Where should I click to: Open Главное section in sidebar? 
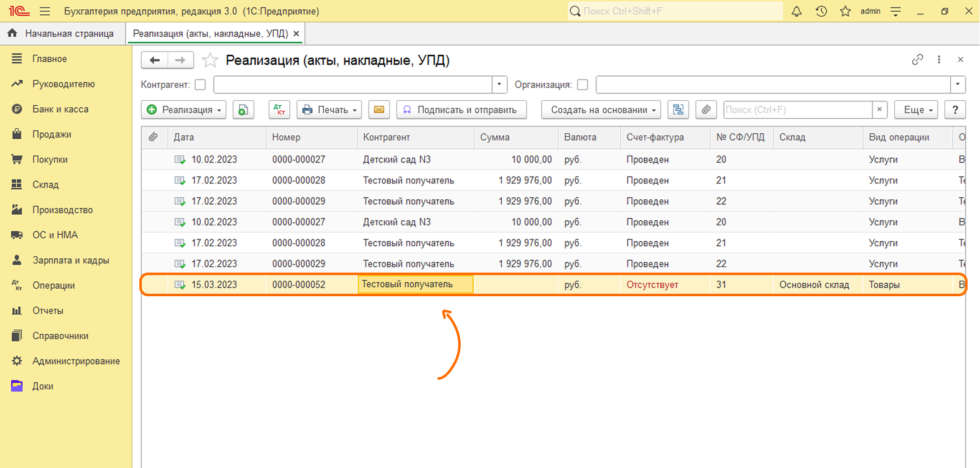pos(50,58)
